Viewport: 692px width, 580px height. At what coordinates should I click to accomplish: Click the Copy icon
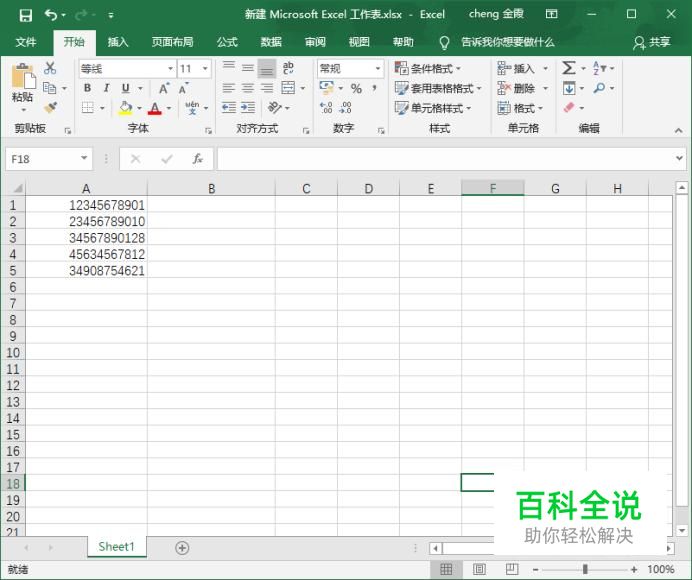(x=49, y=88)
